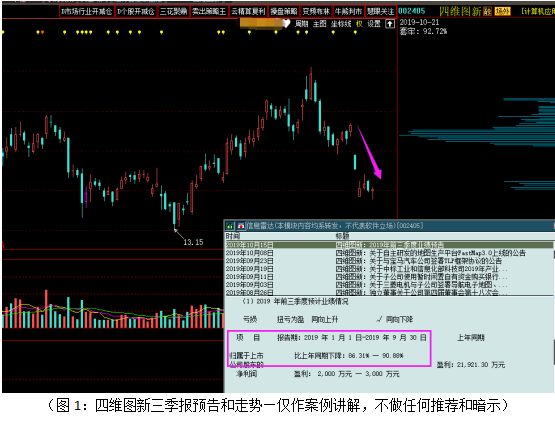Viewport: 555px width, 422px height.
Task: Click the red flag icon in the 信息雷达 title bar
Action: [x=241, y=226]
